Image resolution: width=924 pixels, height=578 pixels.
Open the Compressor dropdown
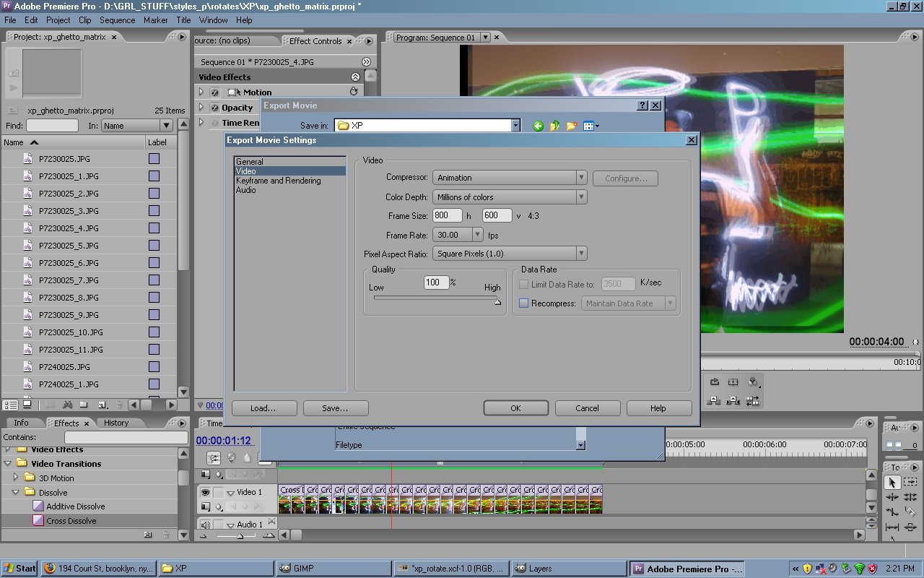[x=581, y=178]
